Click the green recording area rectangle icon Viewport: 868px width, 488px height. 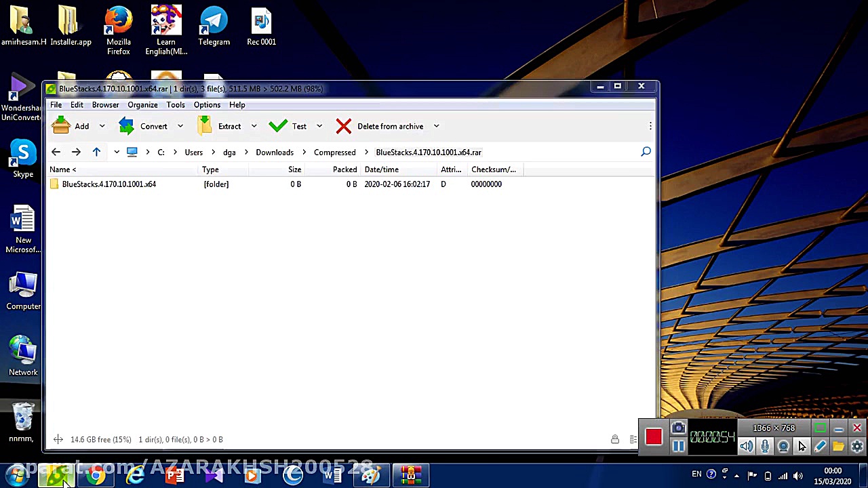coord(820,428)
